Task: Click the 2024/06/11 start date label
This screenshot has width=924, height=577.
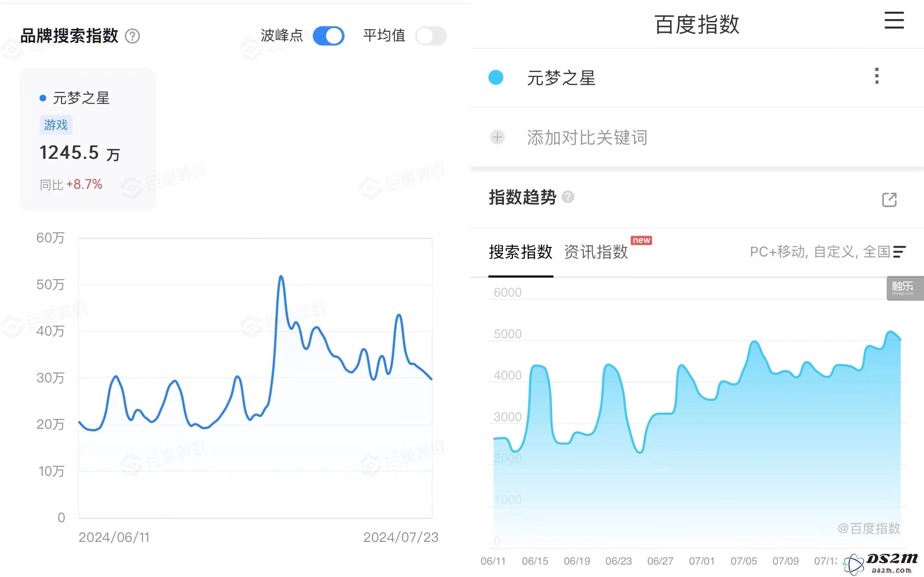Action: click(114, 537)
